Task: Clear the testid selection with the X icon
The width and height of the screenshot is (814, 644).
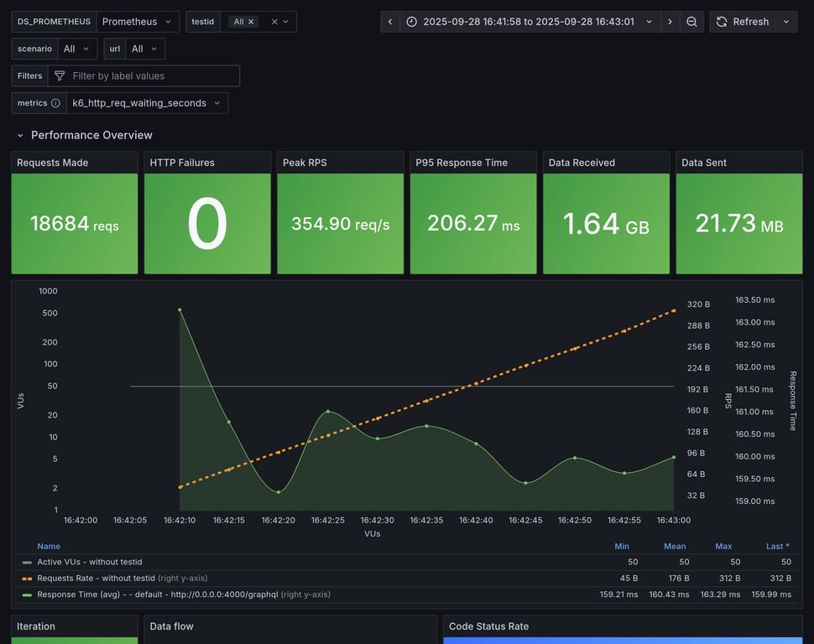Action: (274, 22)
